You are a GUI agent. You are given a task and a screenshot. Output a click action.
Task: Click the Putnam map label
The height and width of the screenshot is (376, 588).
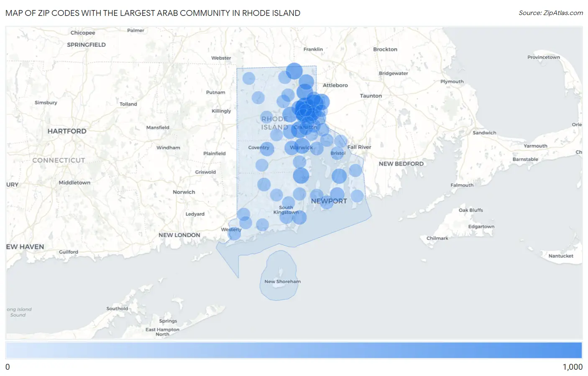(215, 92)
